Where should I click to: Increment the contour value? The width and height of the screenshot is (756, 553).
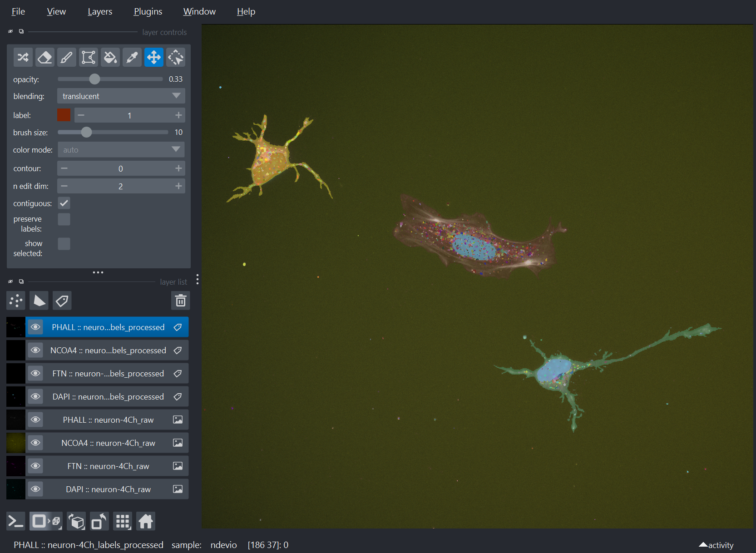[x=178, y=168]
